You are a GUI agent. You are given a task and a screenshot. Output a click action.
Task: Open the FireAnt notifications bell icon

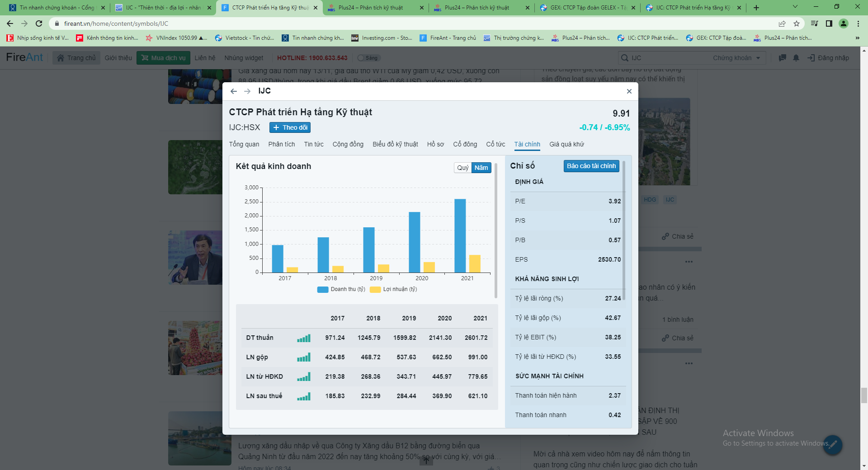(796, 58)
